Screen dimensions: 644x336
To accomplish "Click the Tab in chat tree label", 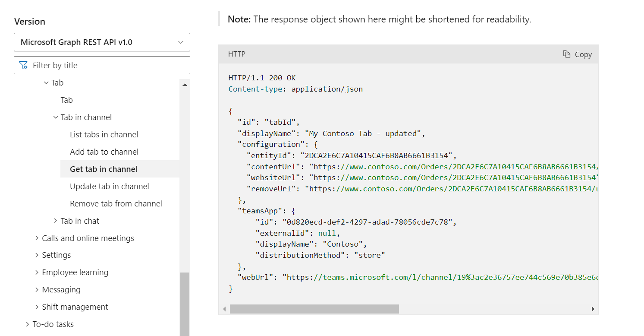I will point(80,221).
